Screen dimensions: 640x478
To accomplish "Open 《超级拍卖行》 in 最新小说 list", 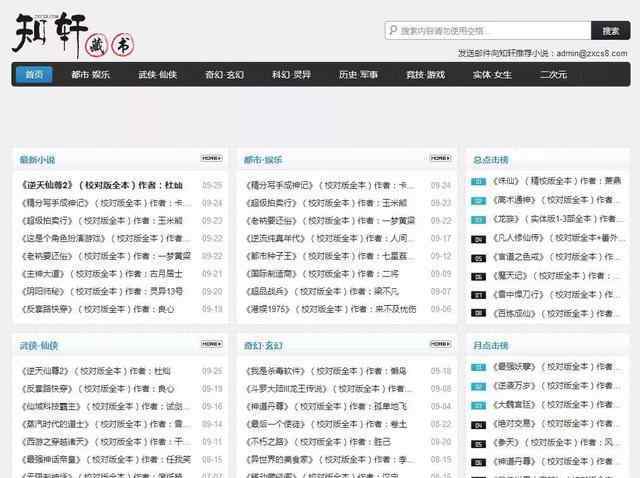I will coord(102,221).
